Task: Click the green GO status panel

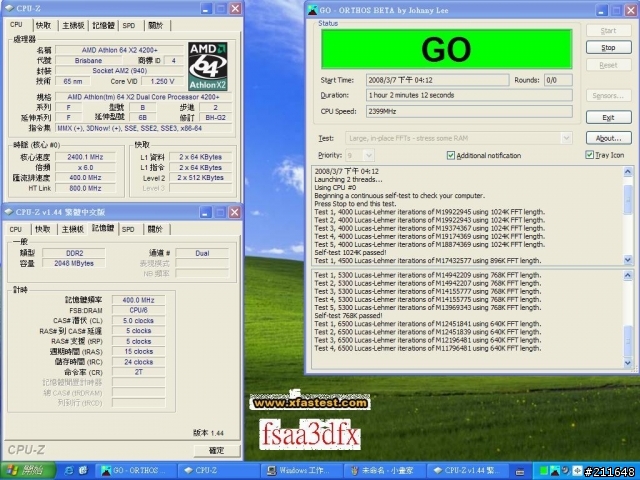Action: 446,49
